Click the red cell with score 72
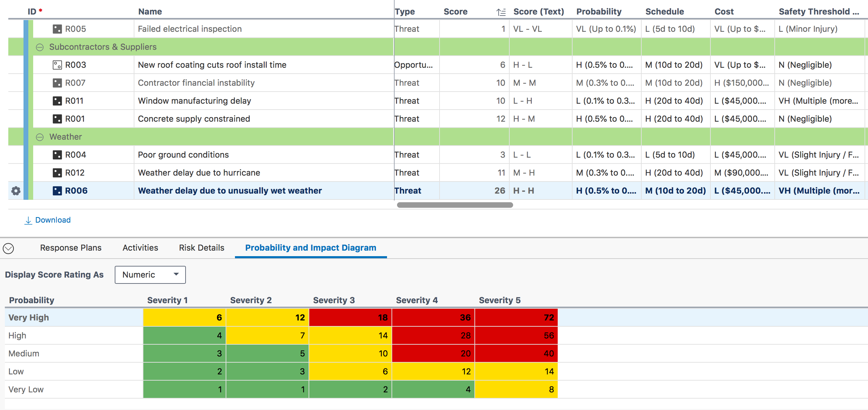Image resolution: width=868 pixels, height=410 pixels. click(x=516, y=317)
